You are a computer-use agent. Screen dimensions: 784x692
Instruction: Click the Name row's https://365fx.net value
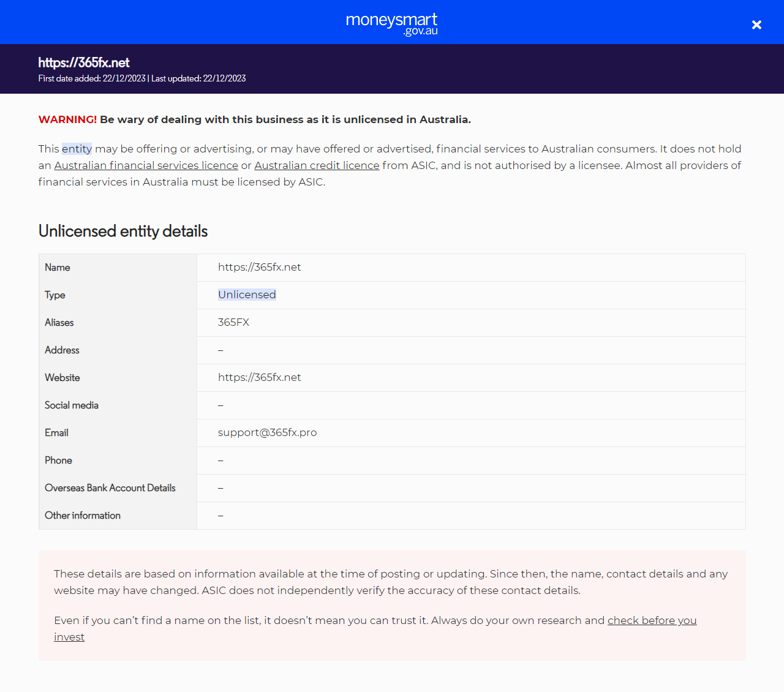point(259,267)
